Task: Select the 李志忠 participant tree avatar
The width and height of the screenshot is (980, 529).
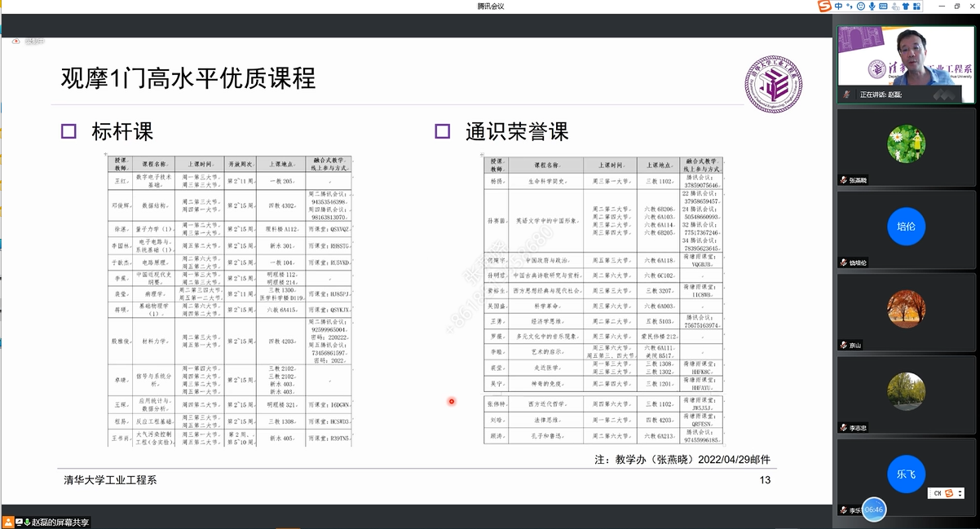Action: pyautogui.click(x=906, y=391)
